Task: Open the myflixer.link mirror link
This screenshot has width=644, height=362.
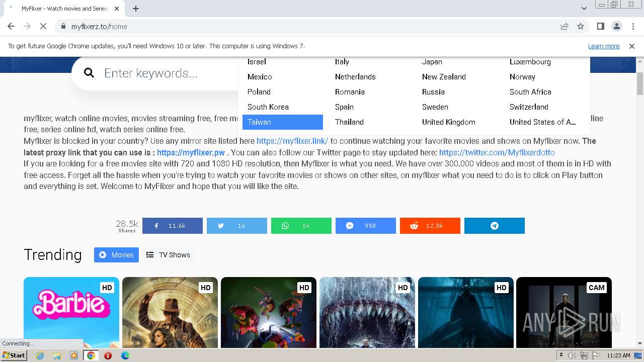Action: pyautogui.click(x=292, y=141)
